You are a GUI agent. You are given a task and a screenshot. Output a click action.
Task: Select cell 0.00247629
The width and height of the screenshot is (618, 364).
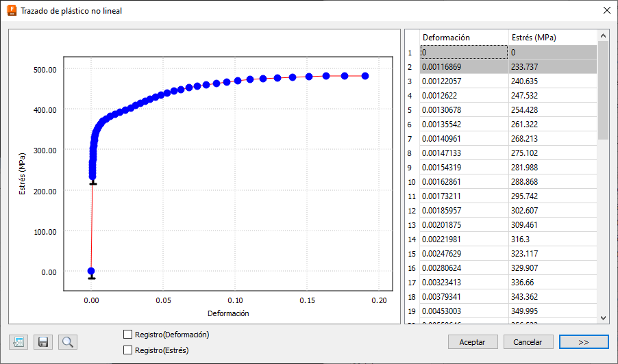(464, 253)
